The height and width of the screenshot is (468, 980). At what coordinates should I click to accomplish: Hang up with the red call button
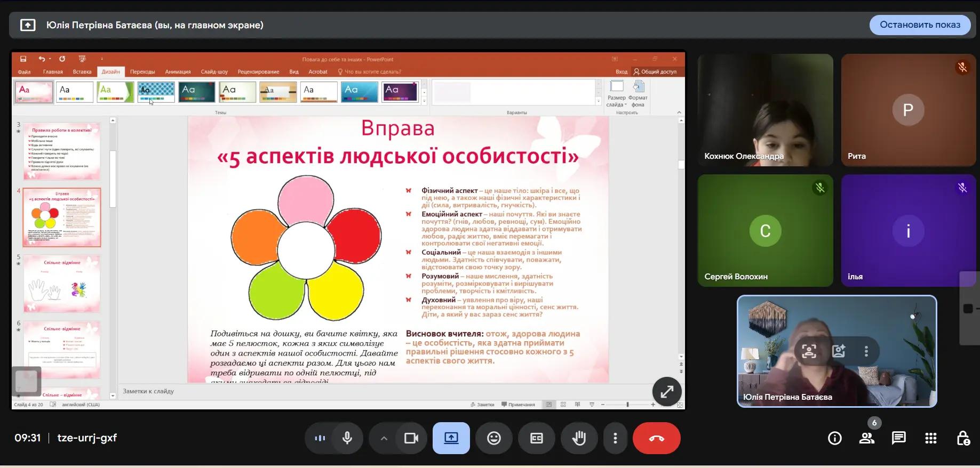656,438
